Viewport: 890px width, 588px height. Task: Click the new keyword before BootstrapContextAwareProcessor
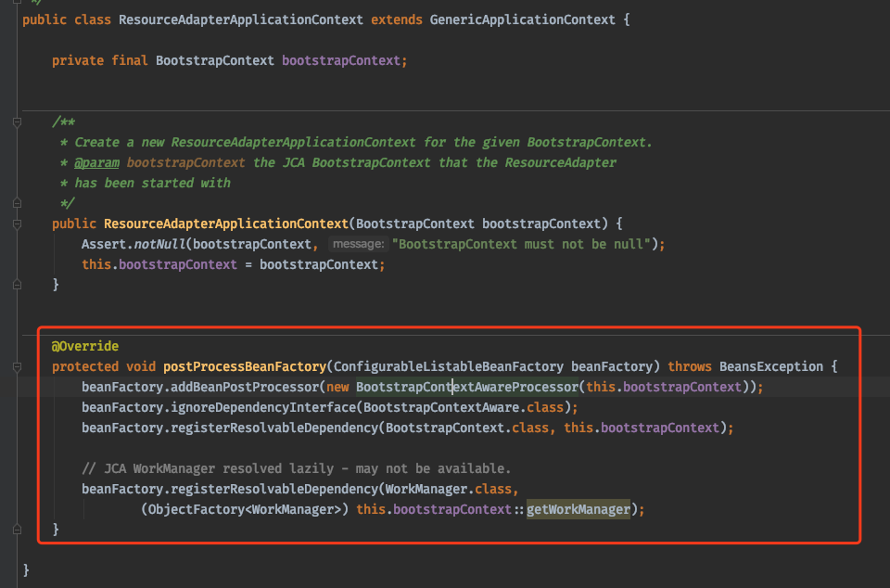tap(338, 387)
